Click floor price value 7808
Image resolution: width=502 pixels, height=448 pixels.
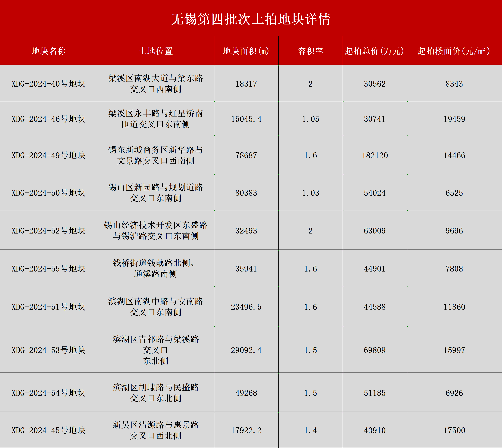coord(454,269)
